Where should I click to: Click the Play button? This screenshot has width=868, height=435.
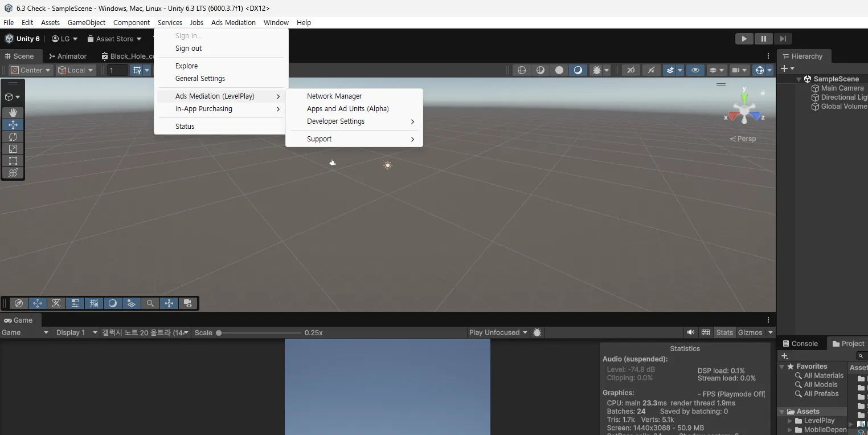[x=744, y=39]
